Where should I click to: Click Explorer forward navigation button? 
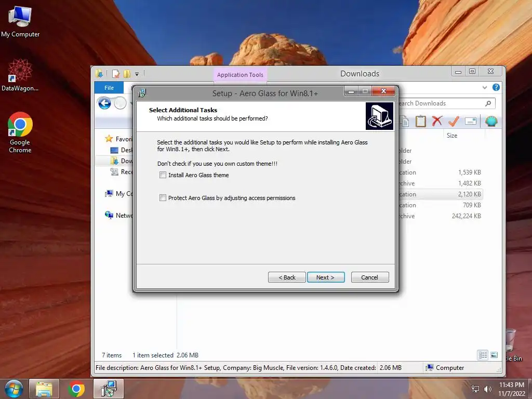pyautogui.click(x=120, y=103)
